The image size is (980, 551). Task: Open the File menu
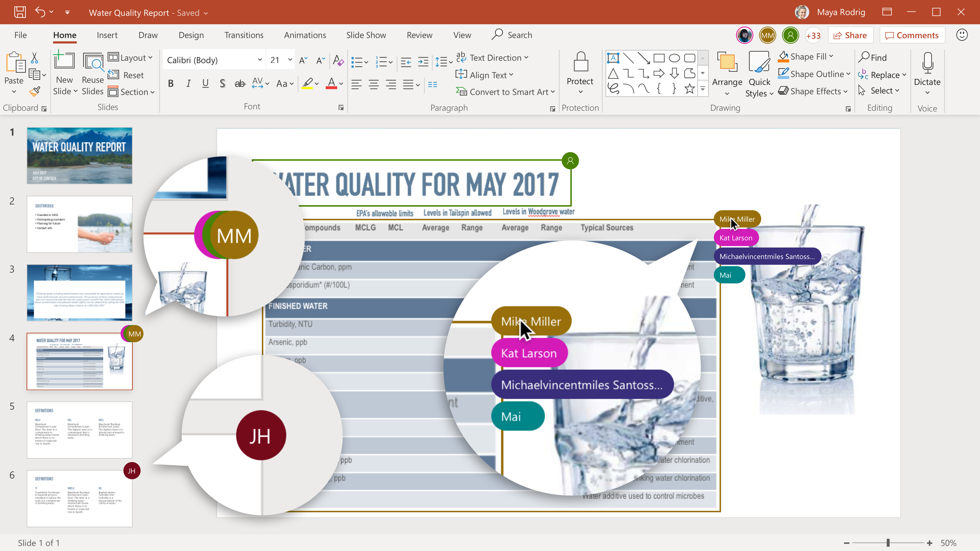pos(21,35)
